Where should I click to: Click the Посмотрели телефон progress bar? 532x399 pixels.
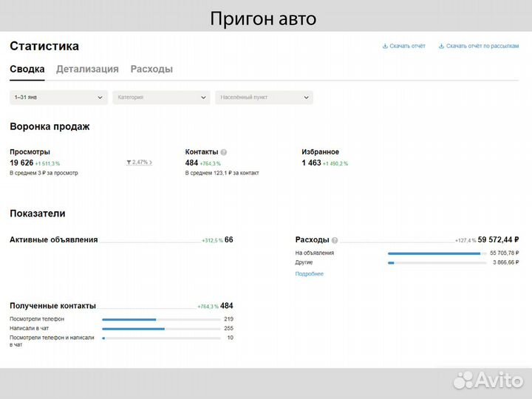(x=161, y=320)
